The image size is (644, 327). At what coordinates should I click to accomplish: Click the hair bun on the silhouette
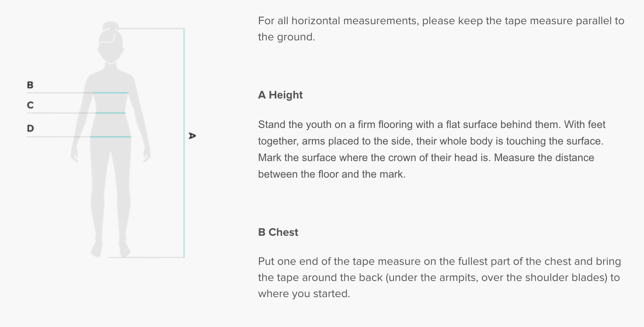[110, 26]
